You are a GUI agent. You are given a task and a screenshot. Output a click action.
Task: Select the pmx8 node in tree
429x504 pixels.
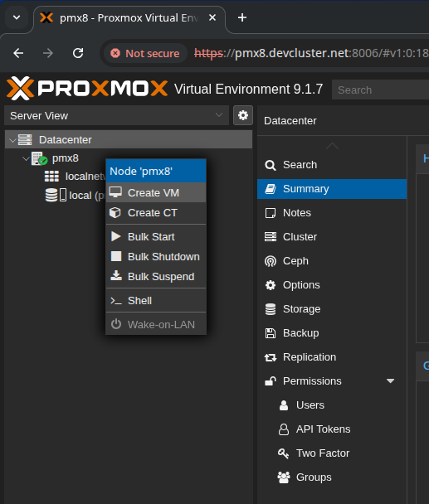[x=66, y=158]
